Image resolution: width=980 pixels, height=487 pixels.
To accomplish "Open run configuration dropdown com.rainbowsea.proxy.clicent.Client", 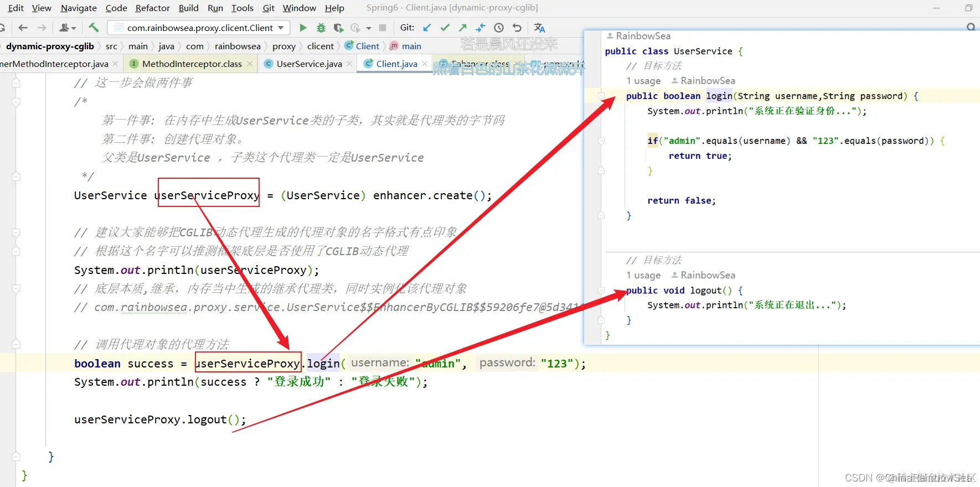I will (x=199, y=28).
